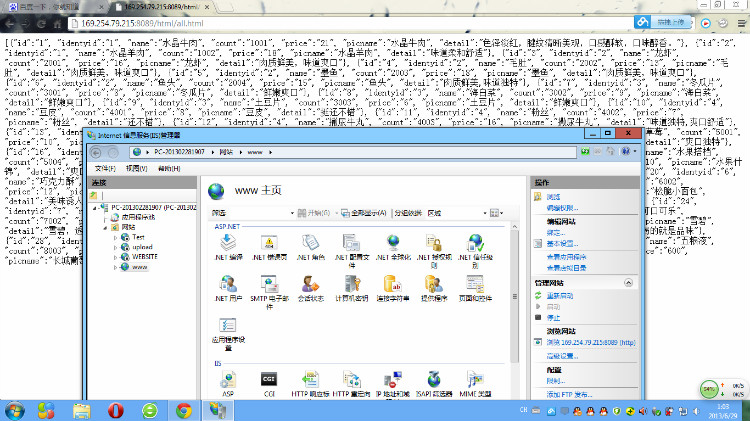This screenshot has height=421, width=750.
Task: Click the 全部显示(A) show all button
Action: [x=364, y=213]
